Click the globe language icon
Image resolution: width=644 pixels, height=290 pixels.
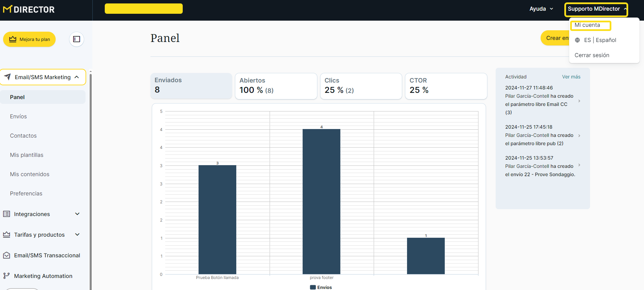tap(577, 40)
